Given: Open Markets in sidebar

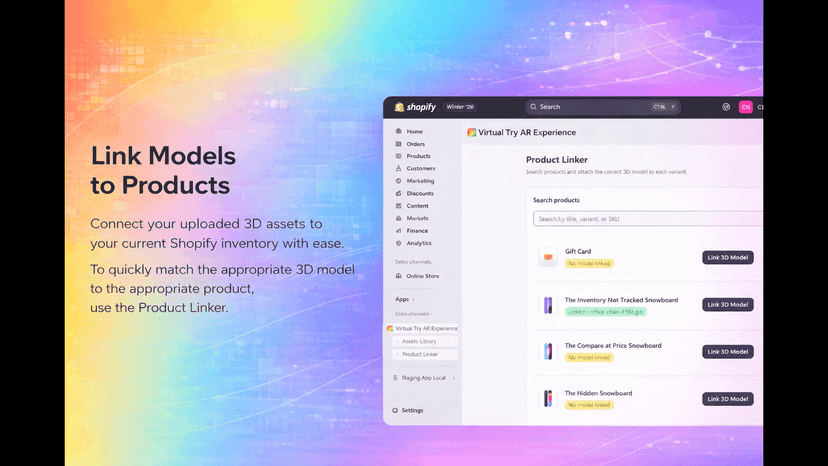Looking at the screenshot, I should click(417, 218).
